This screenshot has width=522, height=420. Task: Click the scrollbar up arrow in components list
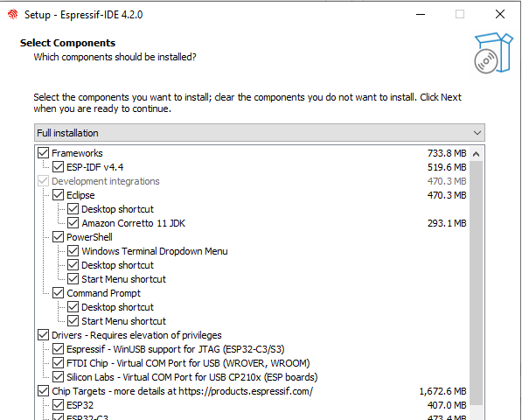[476, 154]
